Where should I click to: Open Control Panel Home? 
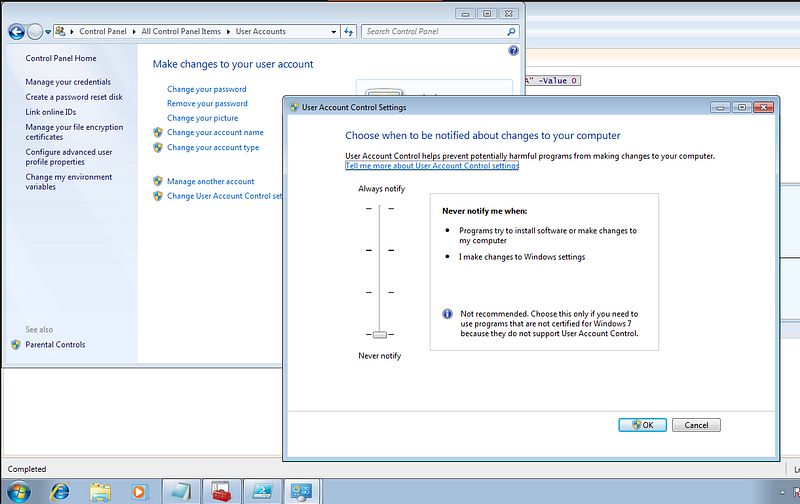coord(61,58)
